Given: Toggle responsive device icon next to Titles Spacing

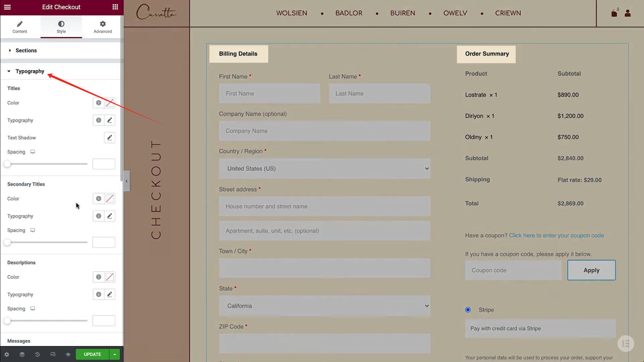Looking at the screenshot, I should coord(33,152).
